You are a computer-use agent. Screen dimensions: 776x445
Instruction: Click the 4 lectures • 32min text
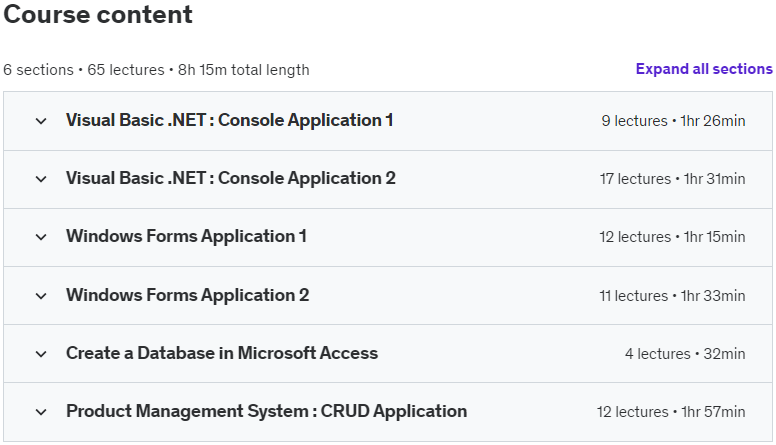[685, 353]
